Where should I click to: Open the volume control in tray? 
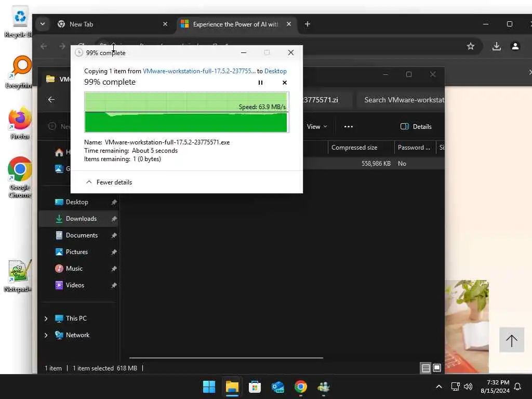[x=468, y=387]
